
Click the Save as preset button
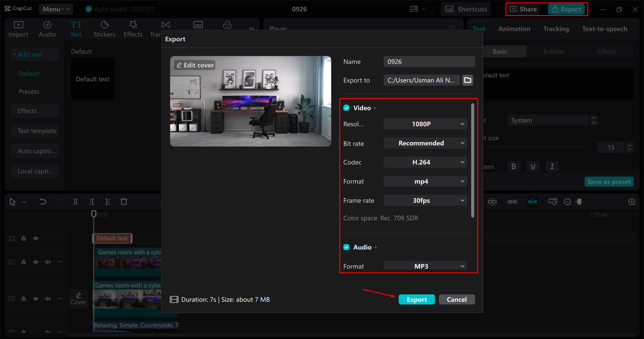click(609, 182)
